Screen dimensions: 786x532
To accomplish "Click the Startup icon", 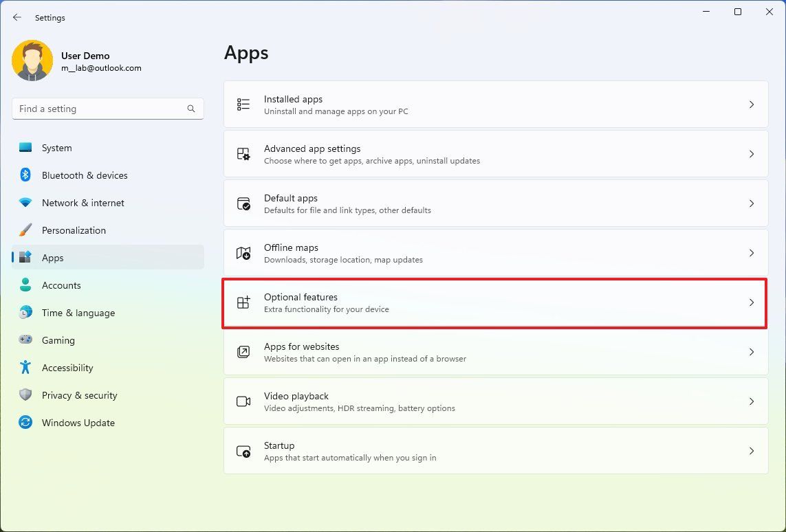I will click(x=243, y=451).
